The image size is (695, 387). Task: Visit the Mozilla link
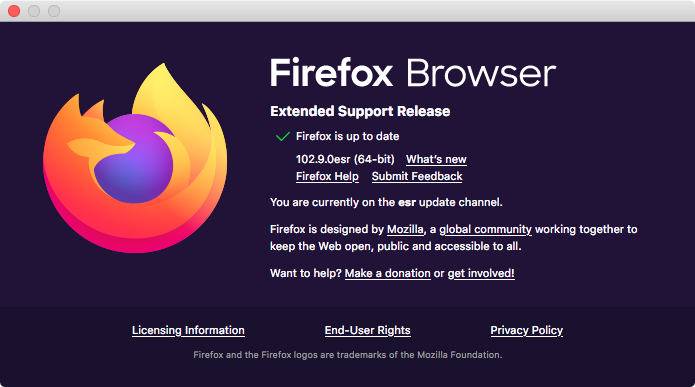[405, 229]
